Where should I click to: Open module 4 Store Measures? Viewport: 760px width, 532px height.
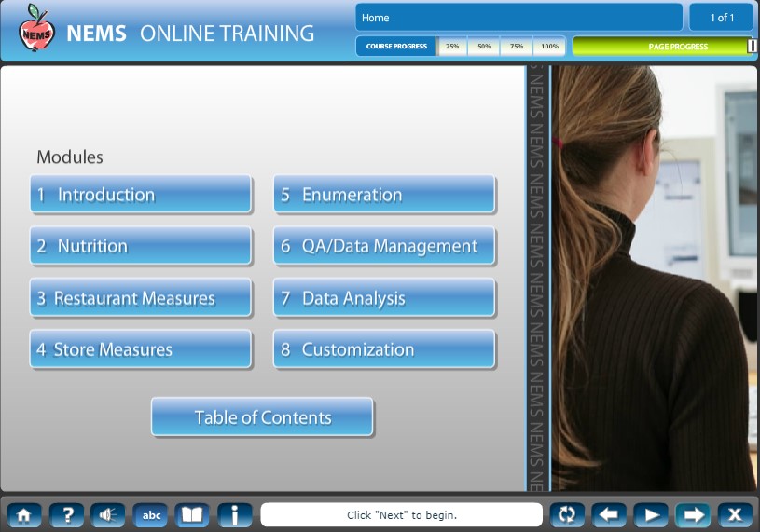[141, 349]
